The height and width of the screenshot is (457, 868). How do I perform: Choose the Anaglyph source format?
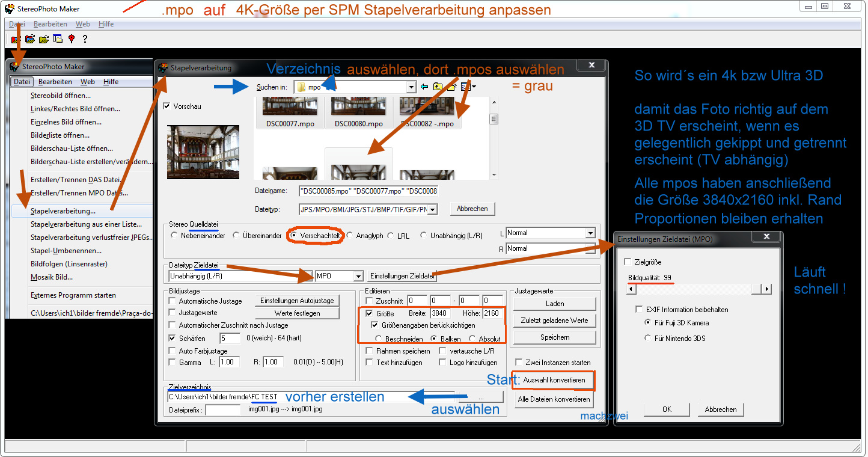tap(349, 236)
